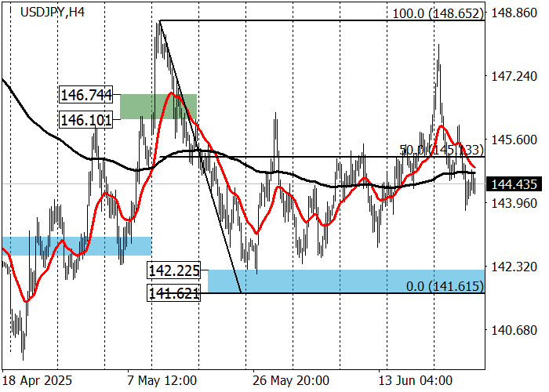Viewport: 549px width, 392px height.
Task: Select the green supply zone rectangle
Action: pyautogui.click(x=158, y=107)
